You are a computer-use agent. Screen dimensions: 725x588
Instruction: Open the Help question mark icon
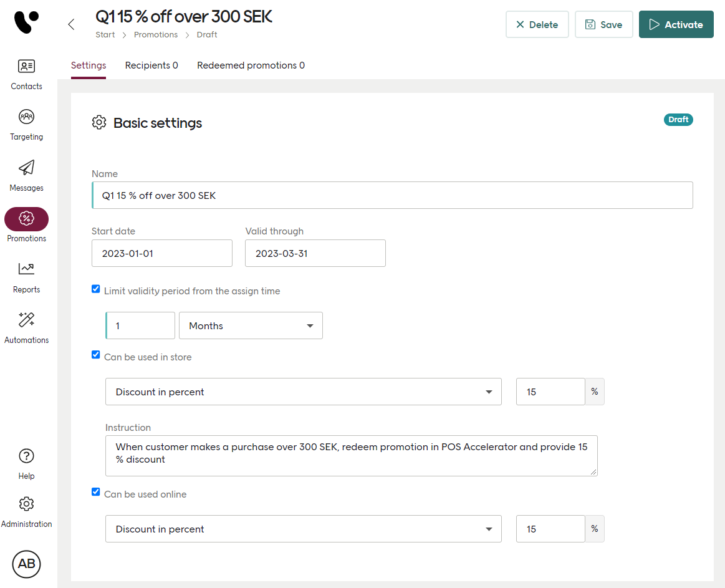(26, 461)
